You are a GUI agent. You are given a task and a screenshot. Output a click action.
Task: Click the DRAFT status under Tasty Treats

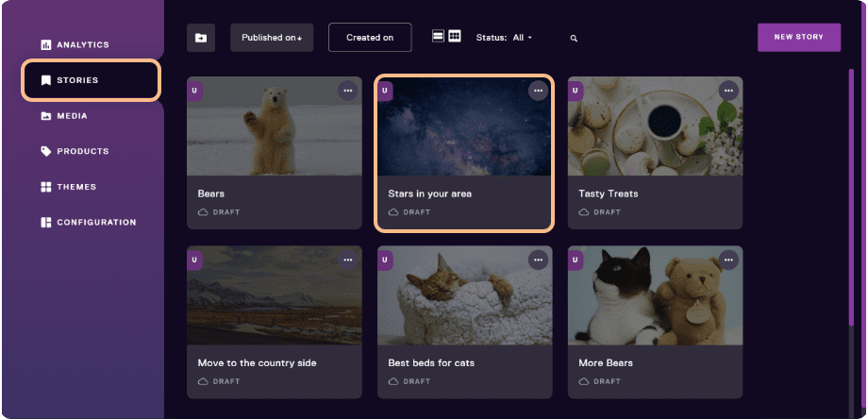point(599,212)
